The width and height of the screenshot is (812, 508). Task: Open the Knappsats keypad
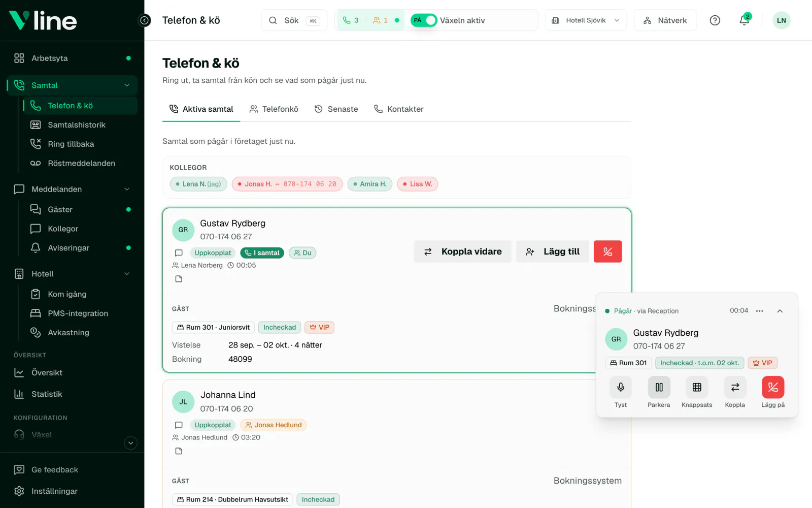click(697, 388)
